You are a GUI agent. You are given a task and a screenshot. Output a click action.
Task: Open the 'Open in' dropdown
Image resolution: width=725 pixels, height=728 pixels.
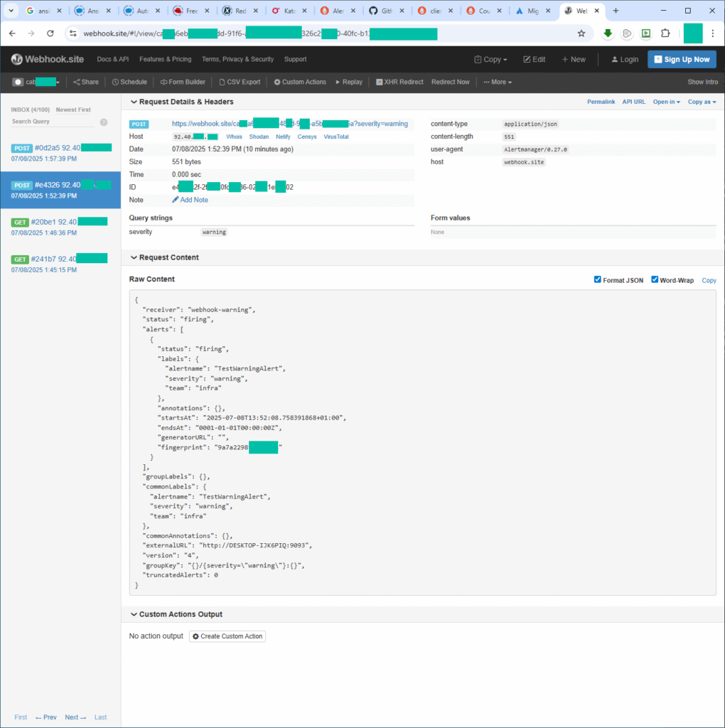point(666,102)
